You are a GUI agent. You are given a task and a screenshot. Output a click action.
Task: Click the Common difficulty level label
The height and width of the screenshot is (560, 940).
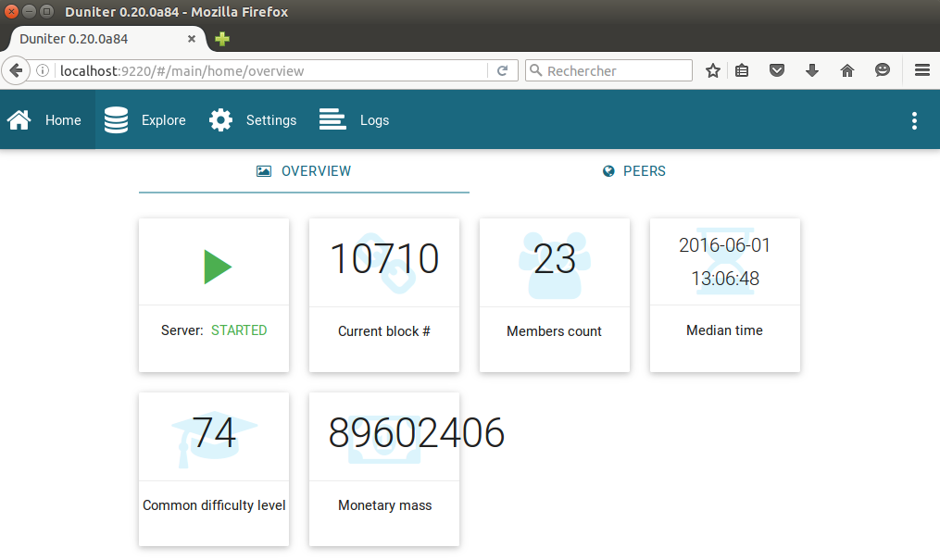click(214, 505)
